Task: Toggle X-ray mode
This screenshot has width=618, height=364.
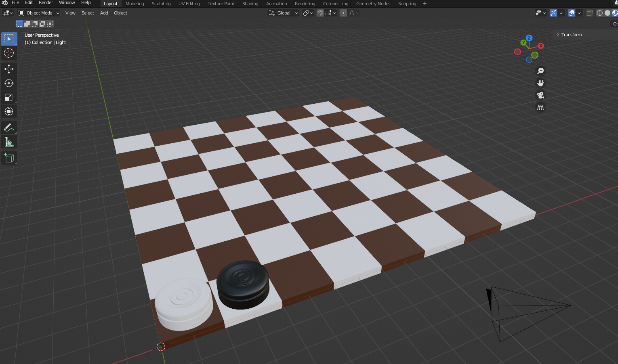Action: [x=590, y=13]
